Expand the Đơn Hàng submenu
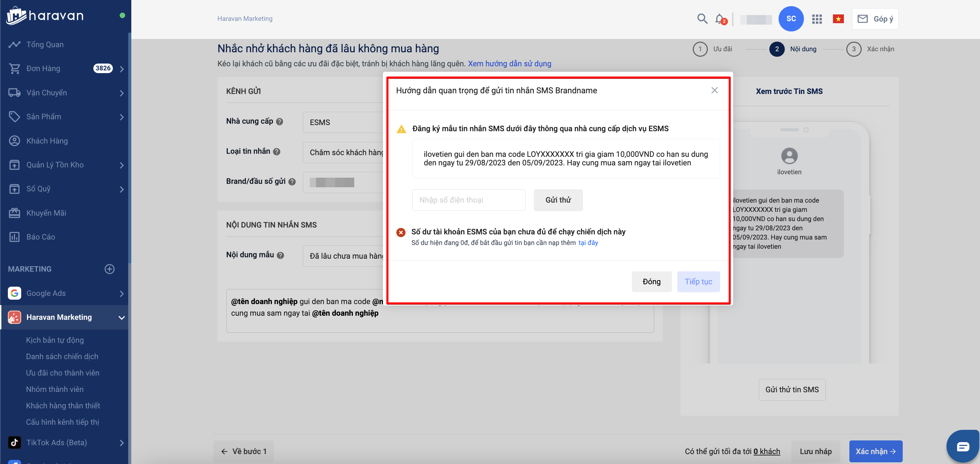The height and width of the screenshot is (464, 980). (122, 69)
